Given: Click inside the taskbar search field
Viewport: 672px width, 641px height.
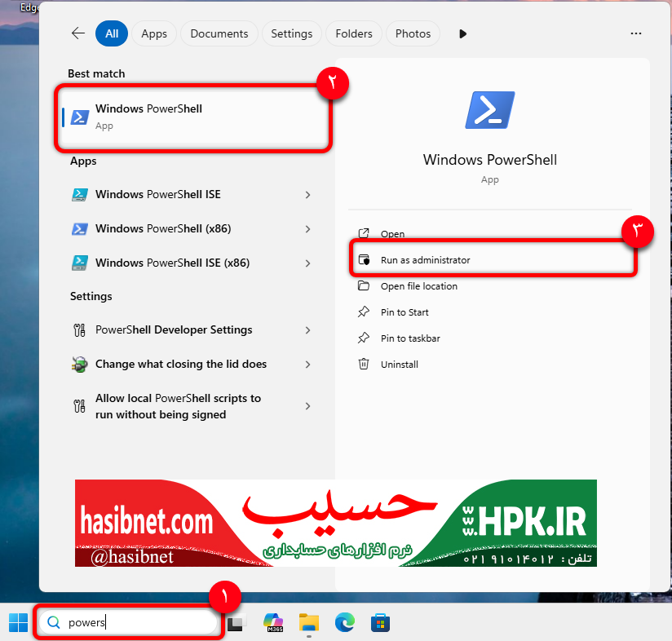Looking at the screenshot, I should (x=130, y=622).
